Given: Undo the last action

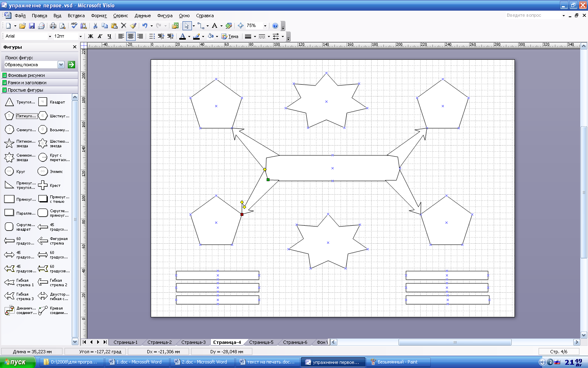Looking at the screenshot, I should [145, 26].
